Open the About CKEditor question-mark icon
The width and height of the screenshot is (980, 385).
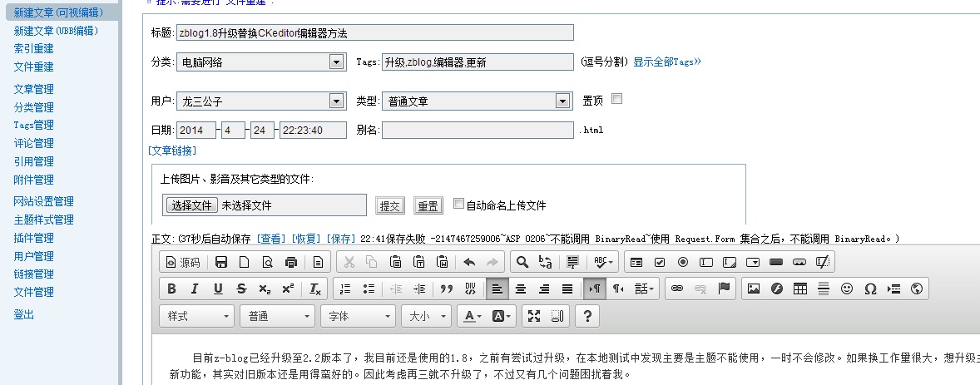click(x=587, y=316)
